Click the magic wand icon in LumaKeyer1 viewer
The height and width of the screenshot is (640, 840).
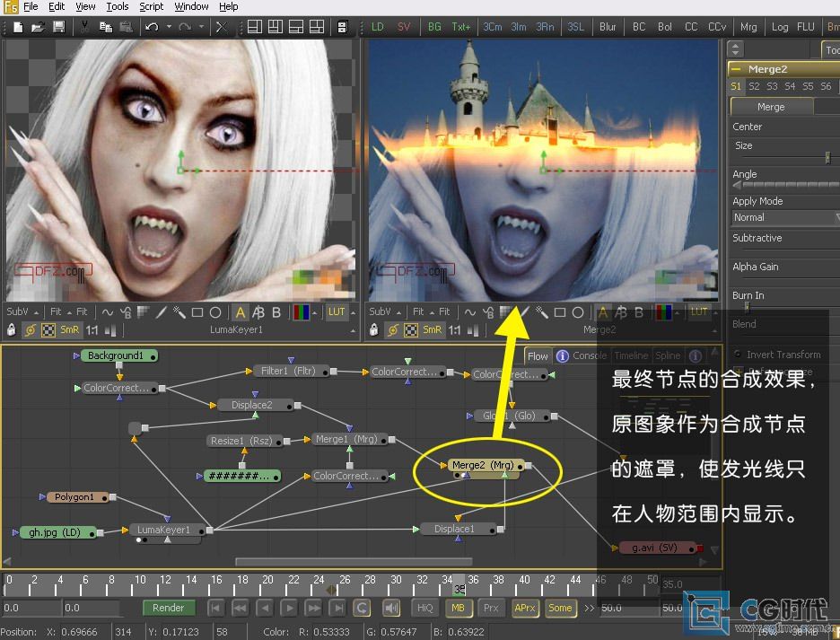(179, 312)
